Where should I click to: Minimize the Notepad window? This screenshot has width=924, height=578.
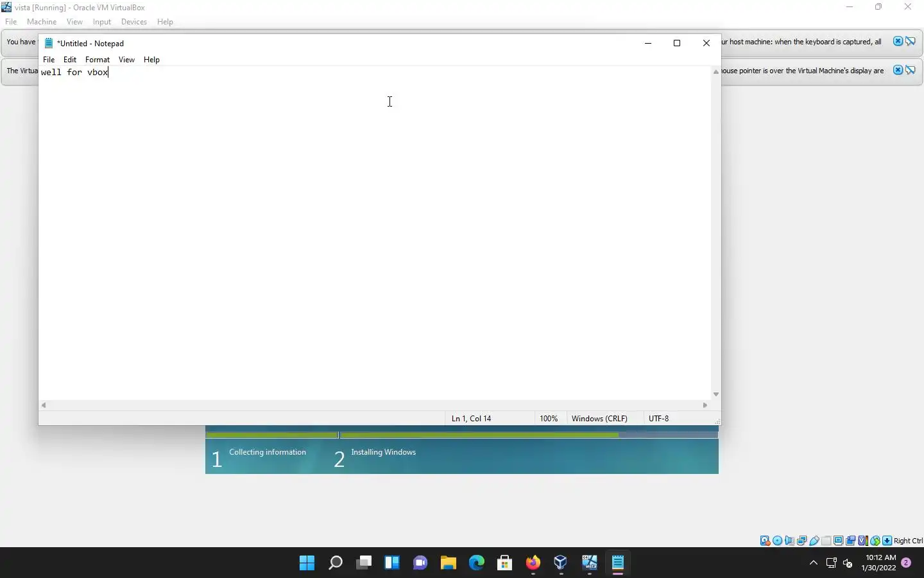[648, 43]
